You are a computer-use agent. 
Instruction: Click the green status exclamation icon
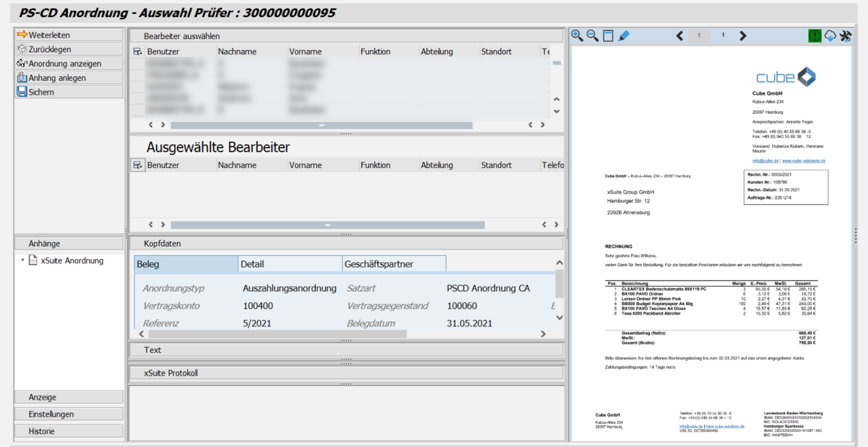pos(814,35)
